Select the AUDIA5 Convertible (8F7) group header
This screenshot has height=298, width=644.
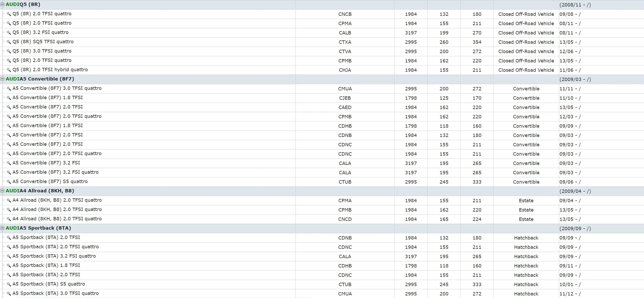pos(40,79)
